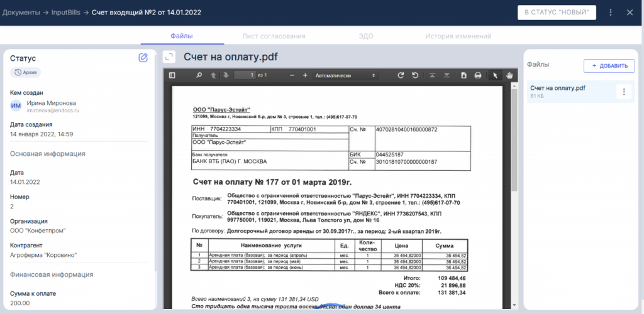This screenshot has height=314, width=644.
Task: Click organization ООО "Конфетпром"
Action: 38,230
